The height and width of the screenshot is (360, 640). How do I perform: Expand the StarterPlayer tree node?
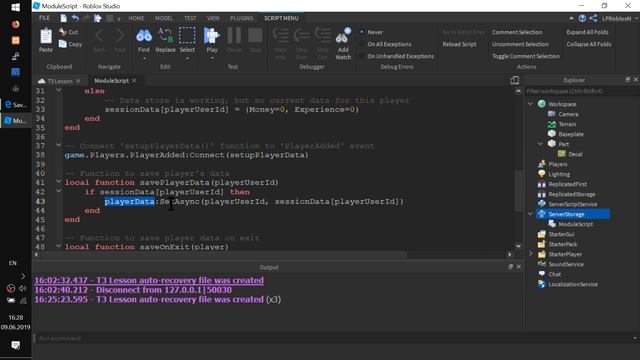[x=531, y=254]
